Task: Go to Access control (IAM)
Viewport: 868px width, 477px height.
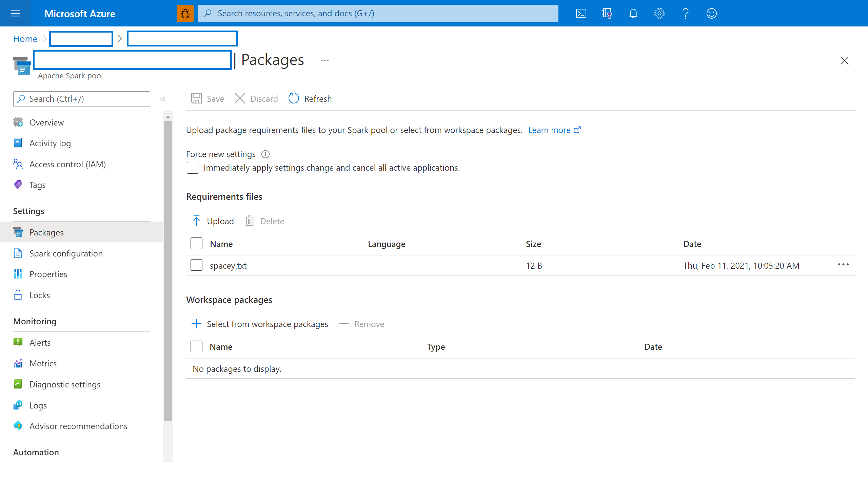Action: click(67, 164)
